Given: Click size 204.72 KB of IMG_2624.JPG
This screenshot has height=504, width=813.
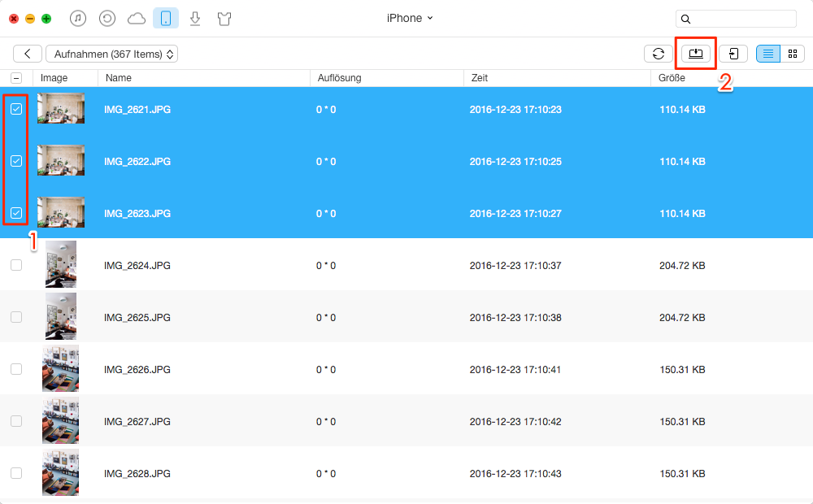Looking at the screenshot, I should coord(682,266).
